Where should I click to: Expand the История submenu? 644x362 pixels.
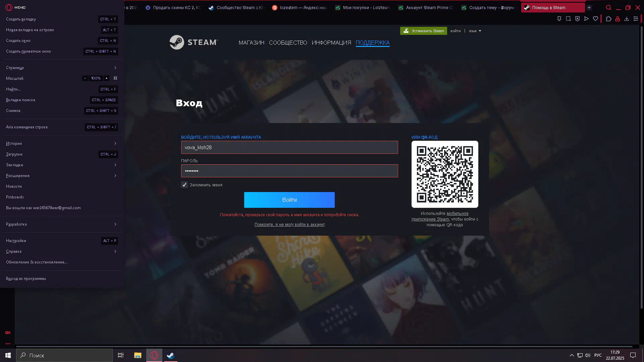pyautogui.click(x=62, y=143)
